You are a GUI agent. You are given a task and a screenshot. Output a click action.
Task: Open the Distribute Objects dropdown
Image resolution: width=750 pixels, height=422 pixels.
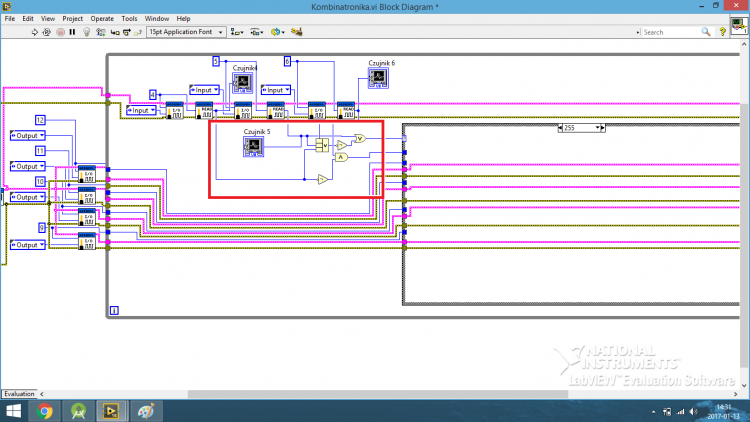click(257, 32)
